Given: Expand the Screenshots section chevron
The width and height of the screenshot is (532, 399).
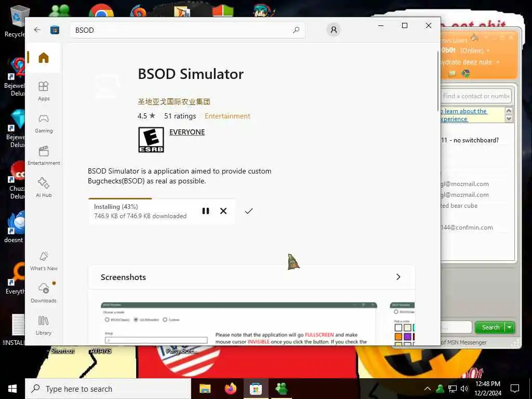Looking at the screenshot, I should (x=398, y=277).
